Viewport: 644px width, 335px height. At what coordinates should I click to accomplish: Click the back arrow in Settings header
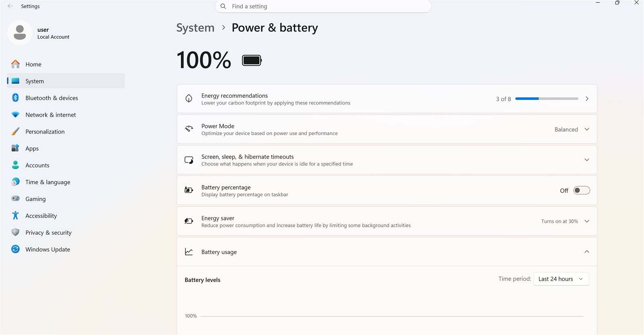[10, 6]
